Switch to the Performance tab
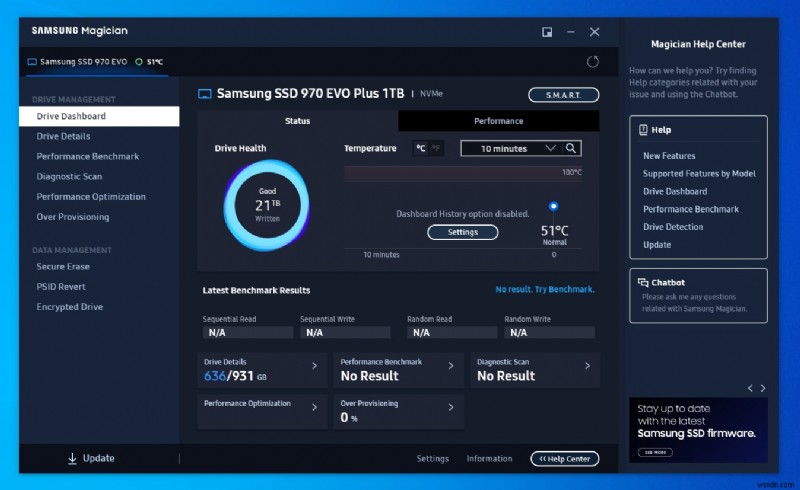The height and width of the screenshot is (490, 800). tap(498, 121)
